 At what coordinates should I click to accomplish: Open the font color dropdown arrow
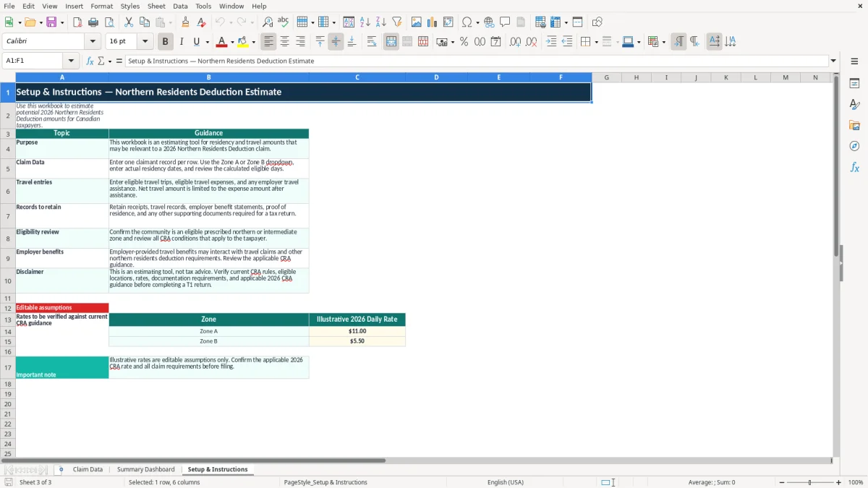232,42
